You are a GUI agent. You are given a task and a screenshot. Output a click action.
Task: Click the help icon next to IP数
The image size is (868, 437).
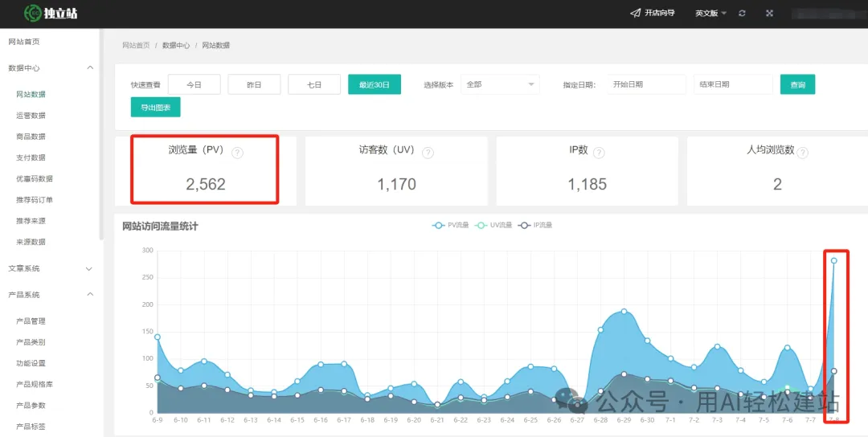[599, 153]
